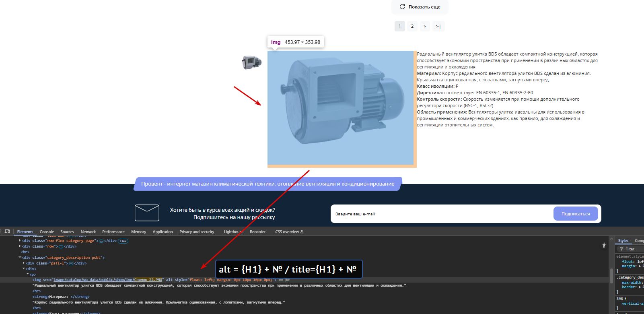Click the funnel icon in the Styles filter
Image resolution: width=644 pixels, height=314 pixels.
pos(621,249)
